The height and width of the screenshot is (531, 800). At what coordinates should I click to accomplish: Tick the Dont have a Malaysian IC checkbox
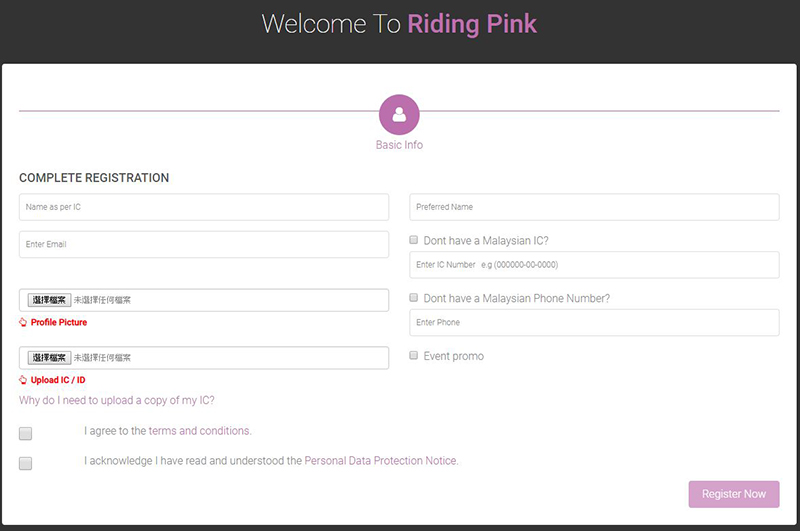[414, 240]
